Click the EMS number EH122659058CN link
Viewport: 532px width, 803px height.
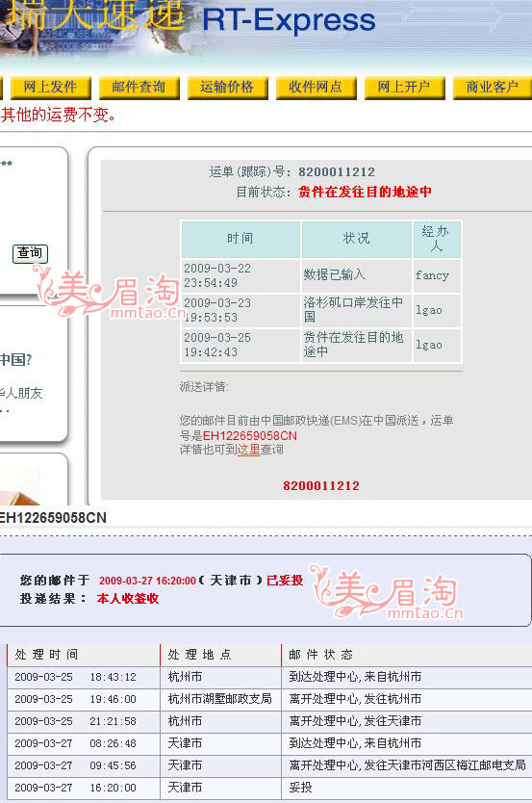tap(249, 436)
